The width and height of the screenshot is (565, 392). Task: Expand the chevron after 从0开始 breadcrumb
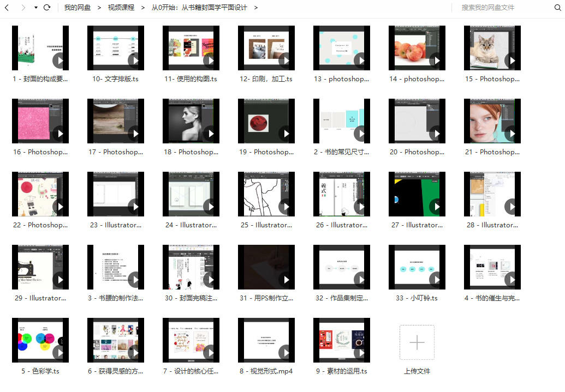pos(255,8)
